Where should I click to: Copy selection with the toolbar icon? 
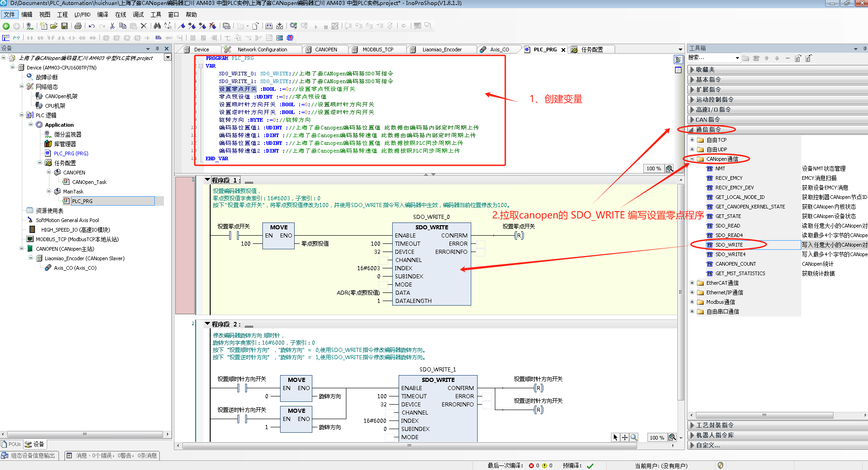[x=123, y=26]
